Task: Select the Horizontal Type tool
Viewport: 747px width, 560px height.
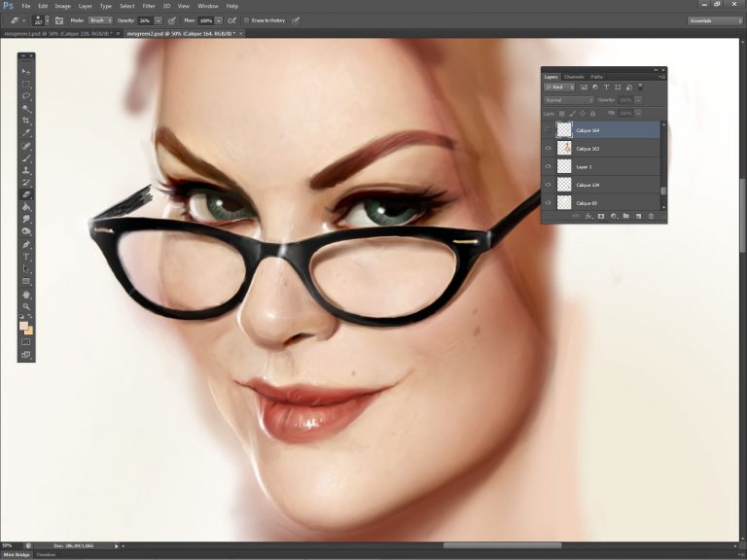Action: click(x=26, y=257)
